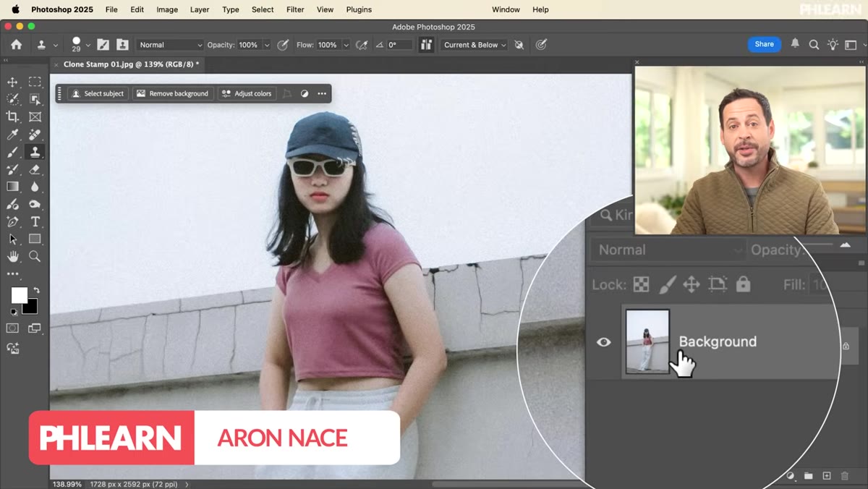Select the Zoom tool
Screen dimensions: 868x489
point(35,257)
